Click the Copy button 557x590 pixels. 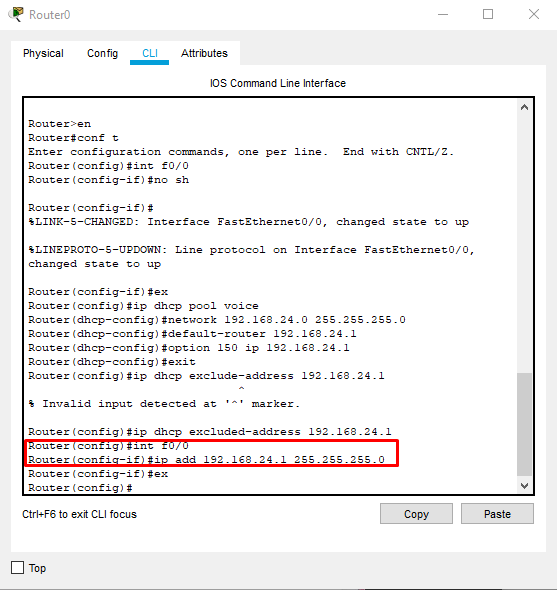click(x=416, y=514)
